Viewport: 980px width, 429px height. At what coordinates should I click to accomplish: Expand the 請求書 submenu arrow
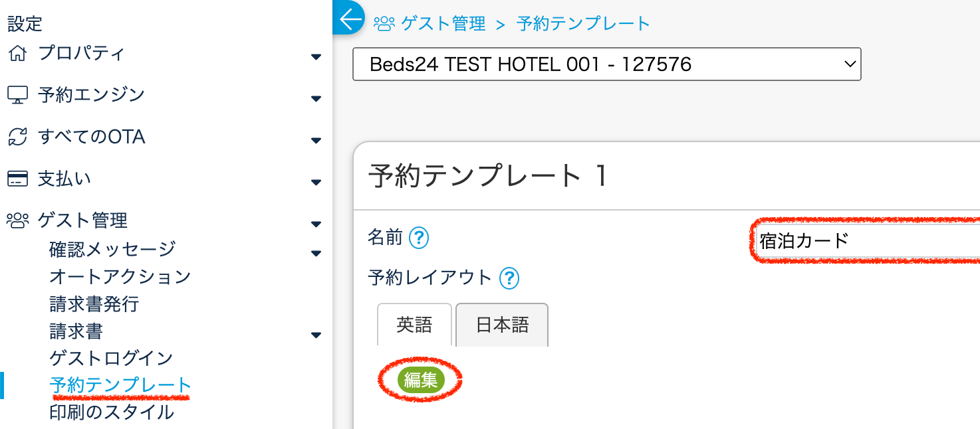tap(316, 335)
